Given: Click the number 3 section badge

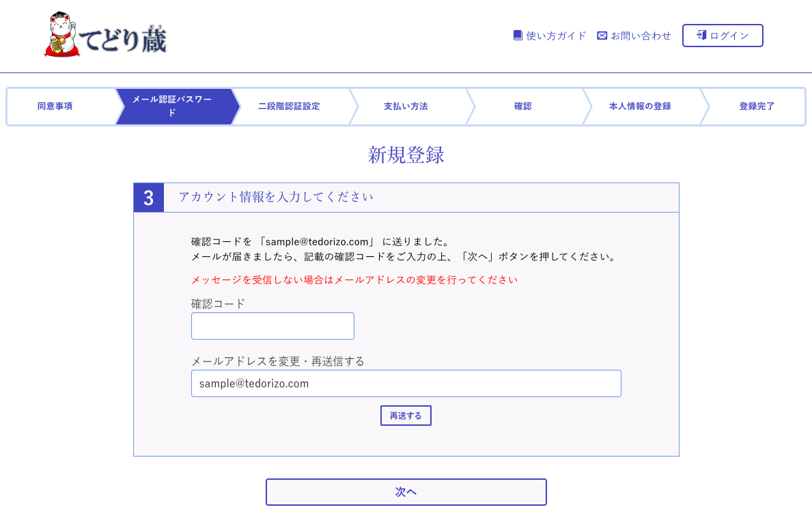Looking at the screenshot, I should click(149, 198).
